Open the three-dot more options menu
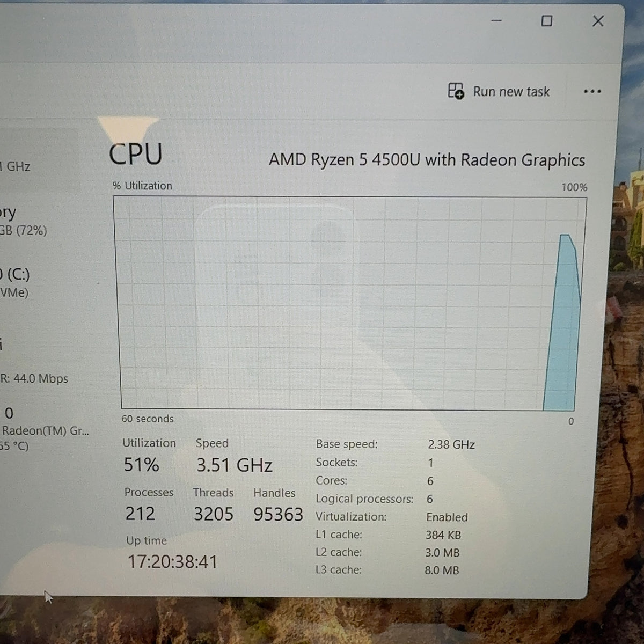644x644 pixels. coord(592,92)
